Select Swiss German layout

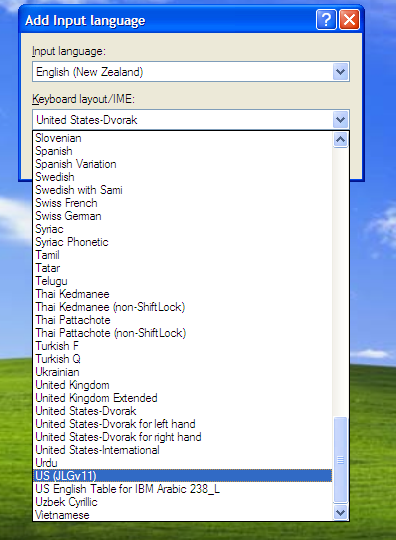(x=183, y=216)
